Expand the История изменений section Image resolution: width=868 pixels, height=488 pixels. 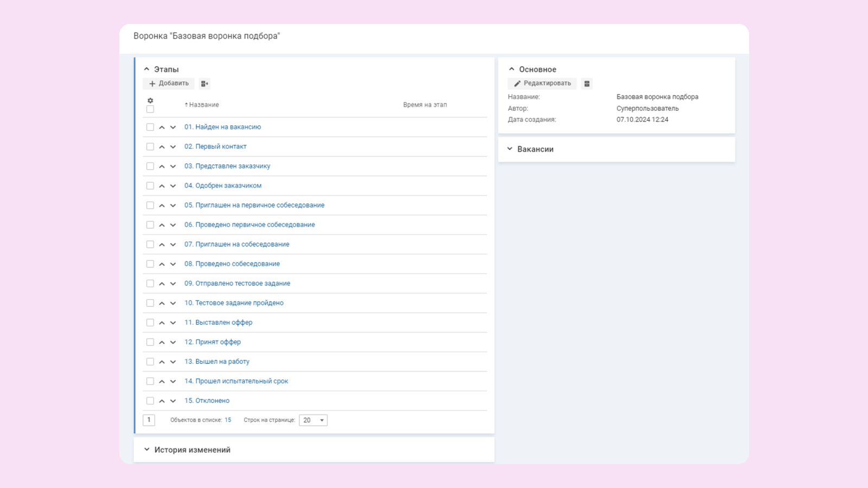coord(146,450)
